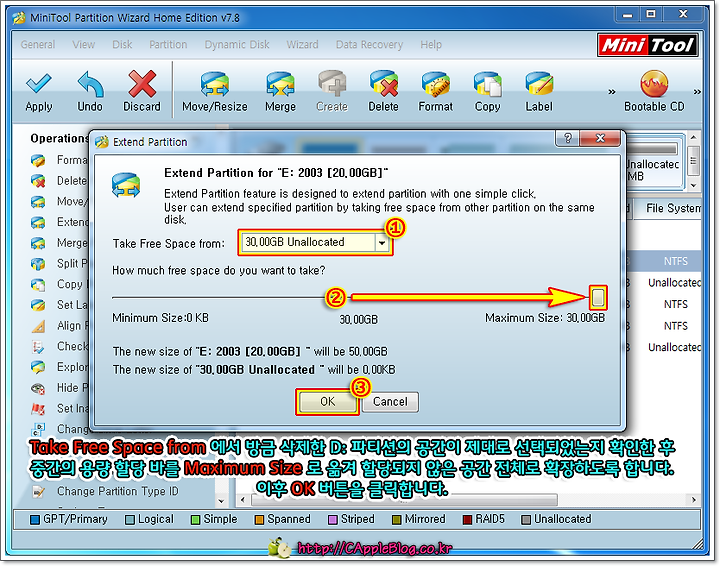
Task: Open the Disk menu
Action: [122, 45]
